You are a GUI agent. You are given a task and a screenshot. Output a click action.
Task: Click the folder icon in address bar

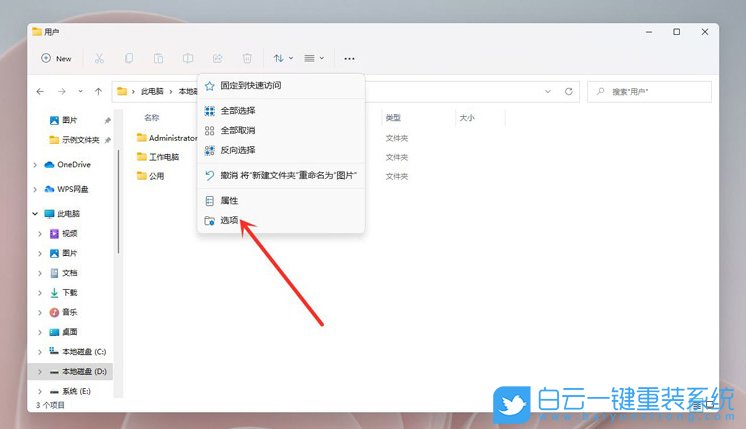[x=122, y=91]
